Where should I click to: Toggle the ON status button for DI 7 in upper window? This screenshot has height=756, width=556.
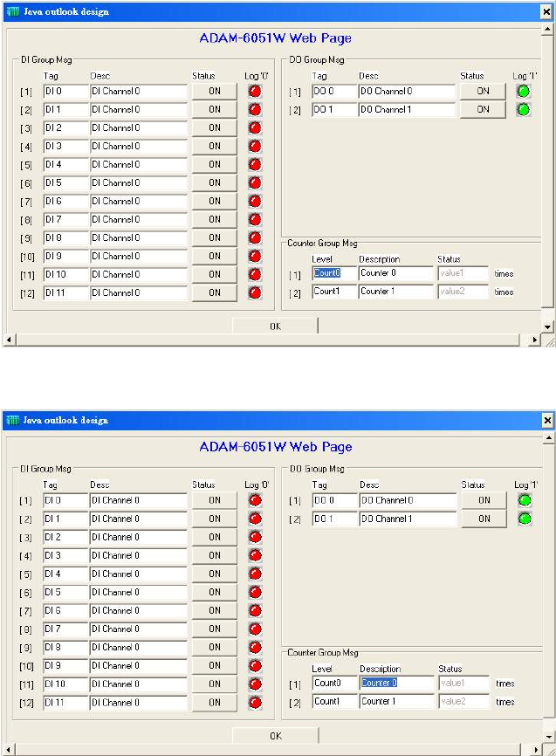pos(215,219)
